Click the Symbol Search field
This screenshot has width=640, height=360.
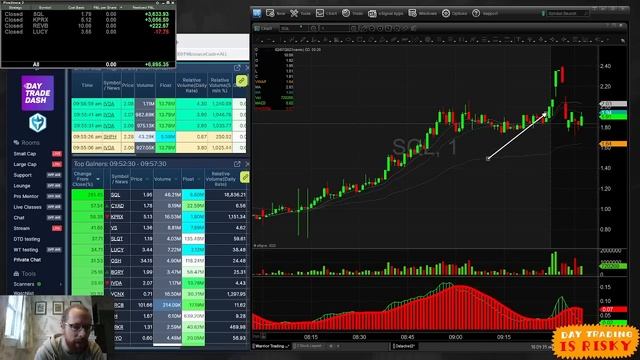[567, 13]
